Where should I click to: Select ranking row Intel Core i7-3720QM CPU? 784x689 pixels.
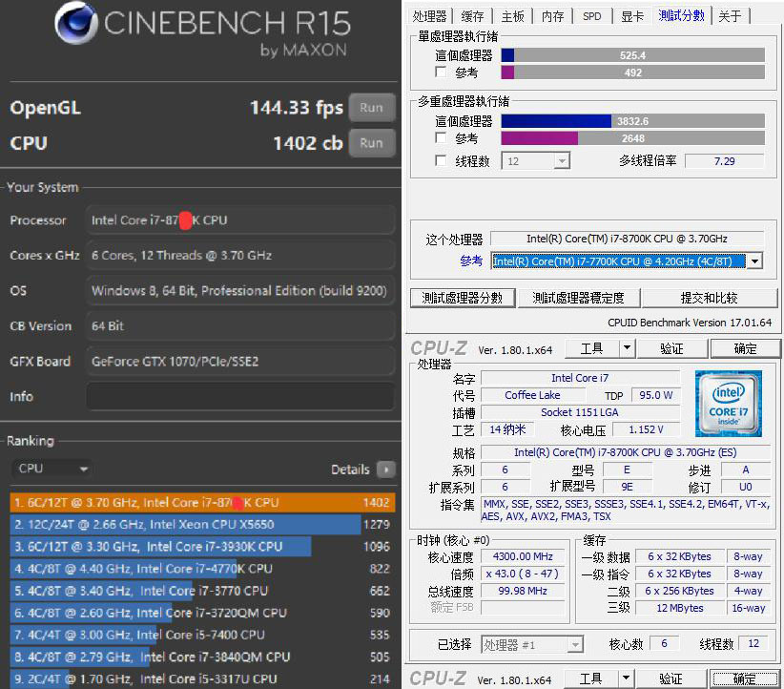pos(202,613)
